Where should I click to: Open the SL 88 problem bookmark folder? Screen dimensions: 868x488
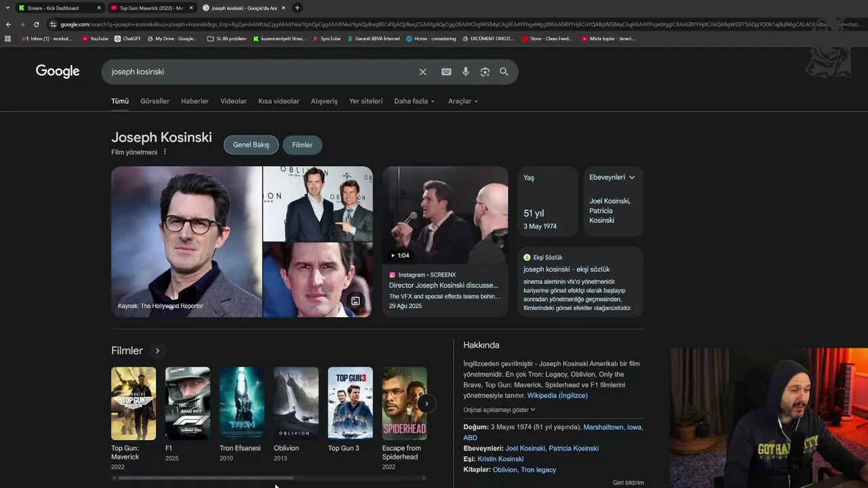(226, 39)
